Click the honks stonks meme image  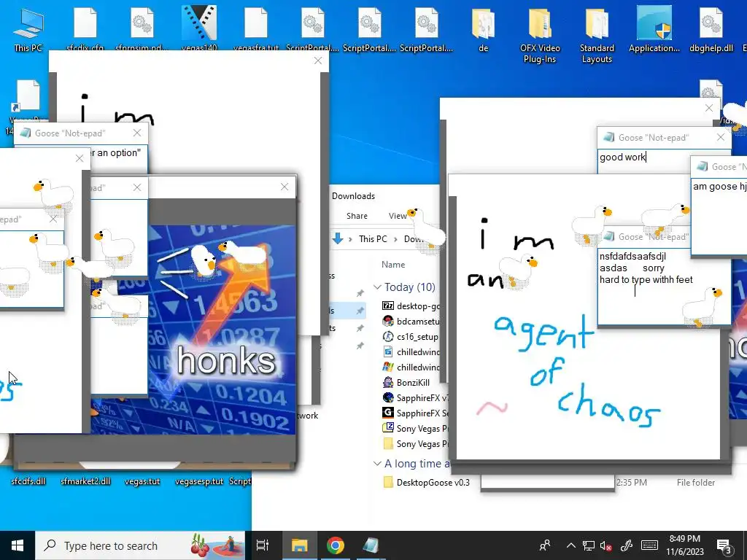[x=222, y=330]
